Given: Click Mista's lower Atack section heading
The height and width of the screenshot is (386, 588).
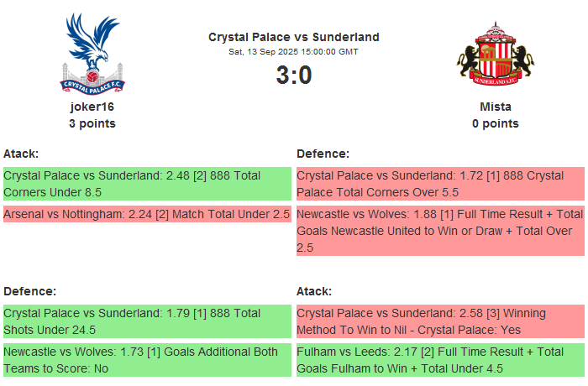Looking at the screenshot, I should coord(314,291).
